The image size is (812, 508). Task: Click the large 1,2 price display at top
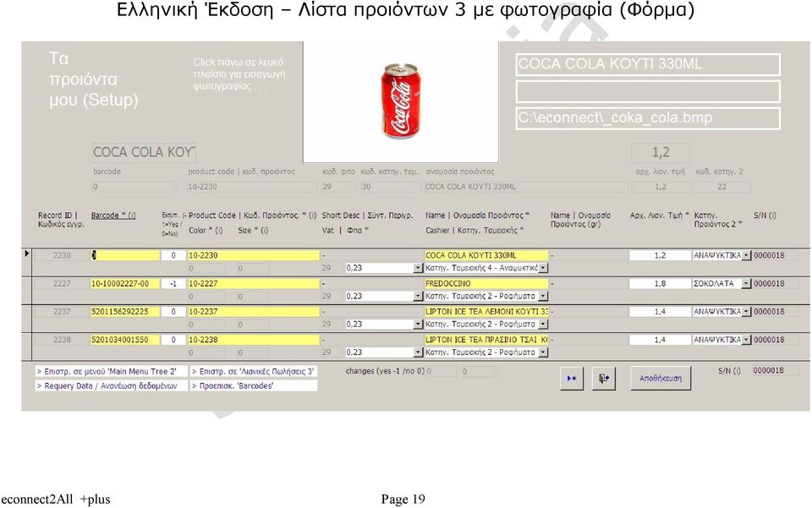click(x=661, y=153)
